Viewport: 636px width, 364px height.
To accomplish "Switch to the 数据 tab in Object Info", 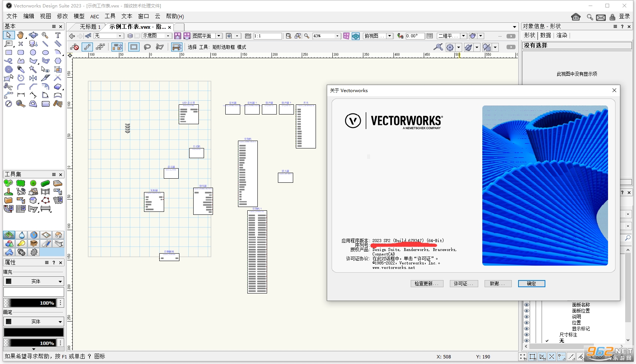I will pyautogui.click(x=546, y=35).
